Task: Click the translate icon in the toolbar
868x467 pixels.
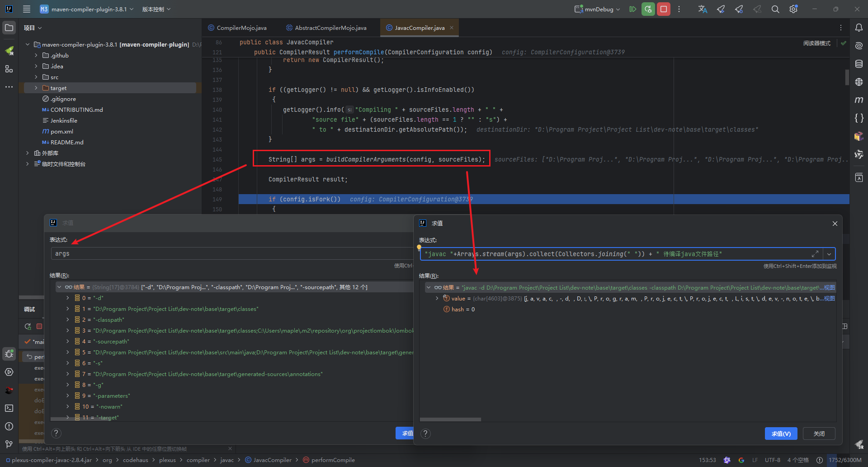Action: [x=702, y=9]
